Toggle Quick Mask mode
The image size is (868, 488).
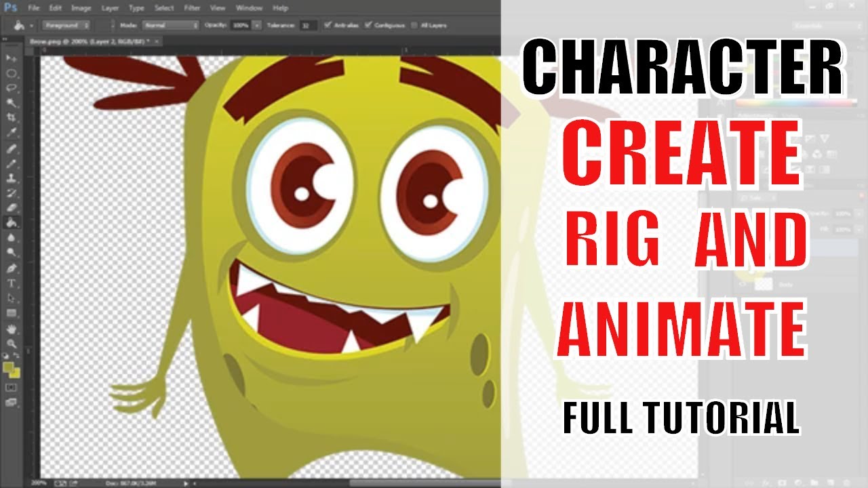coord(12,387)
